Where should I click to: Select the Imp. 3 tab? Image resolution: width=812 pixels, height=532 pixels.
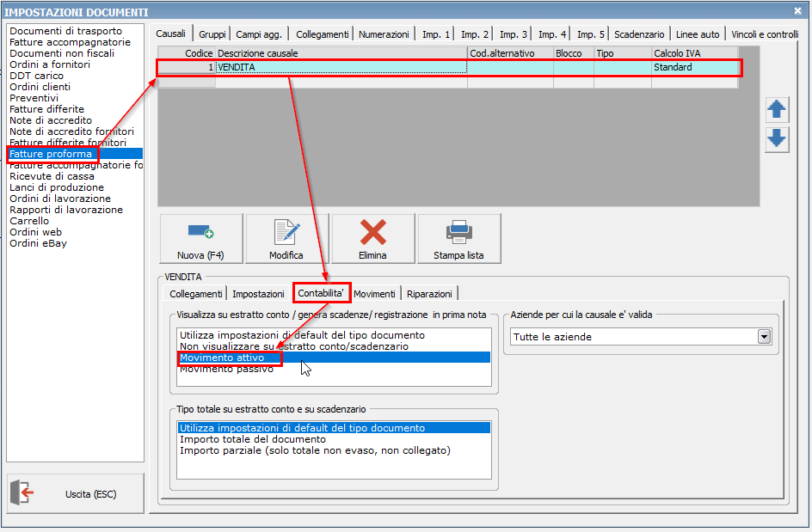(x=514, y=34)
